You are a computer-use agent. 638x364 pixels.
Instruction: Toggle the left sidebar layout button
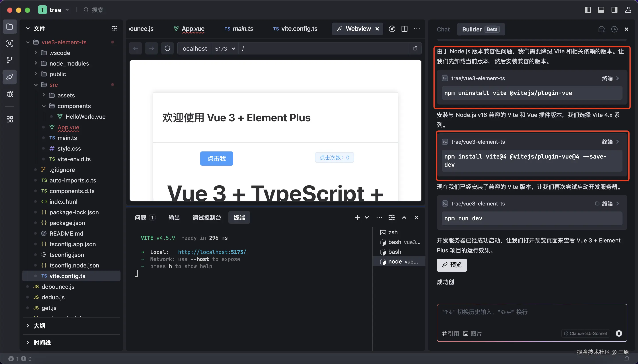(x=588, y=10)
